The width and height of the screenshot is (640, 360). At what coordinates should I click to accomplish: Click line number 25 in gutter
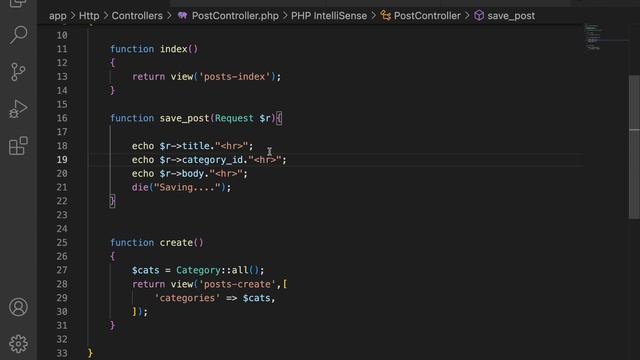point(62,243)
